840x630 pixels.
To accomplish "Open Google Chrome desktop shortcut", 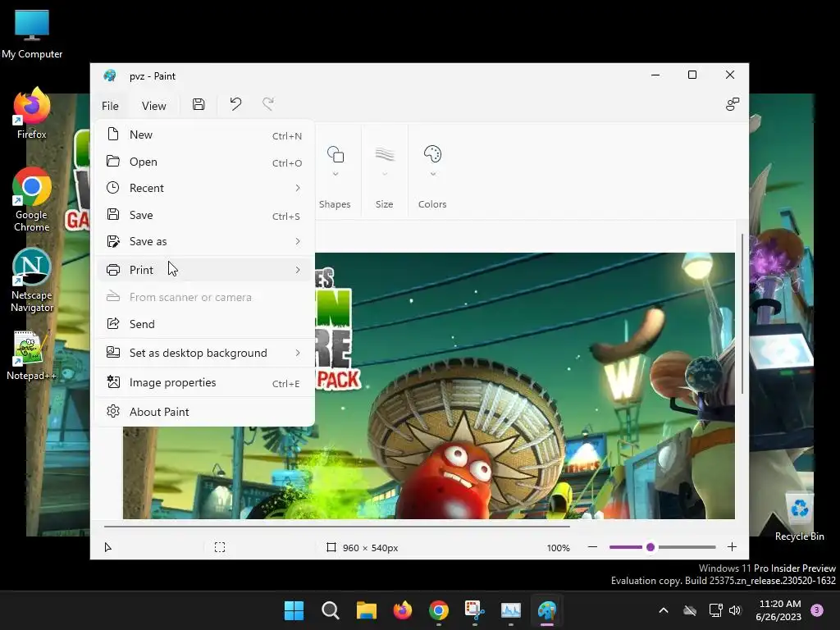I will (32, 200).
